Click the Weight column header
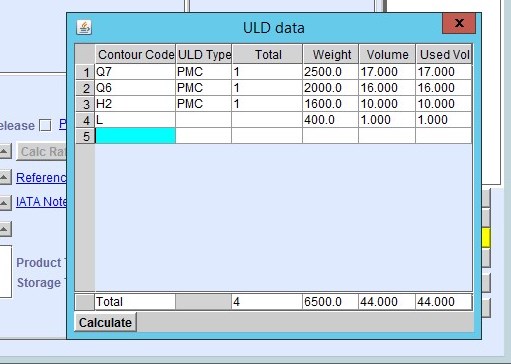This screenshot has width=511, height=364. 331,54
